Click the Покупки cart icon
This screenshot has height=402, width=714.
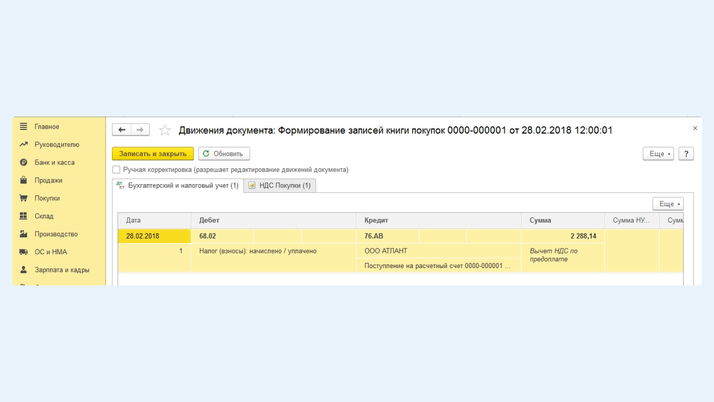(23, 199)
